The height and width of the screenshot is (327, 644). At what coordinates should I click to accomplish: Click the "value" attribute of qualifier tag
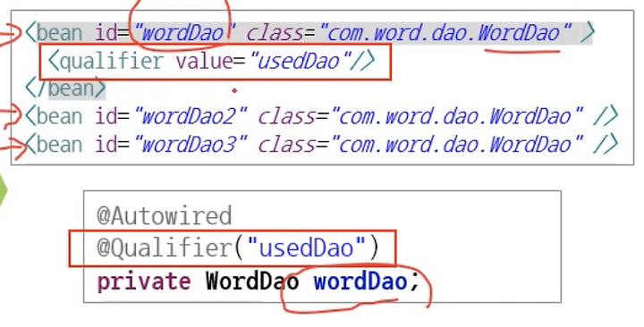[x=204, y=62]
